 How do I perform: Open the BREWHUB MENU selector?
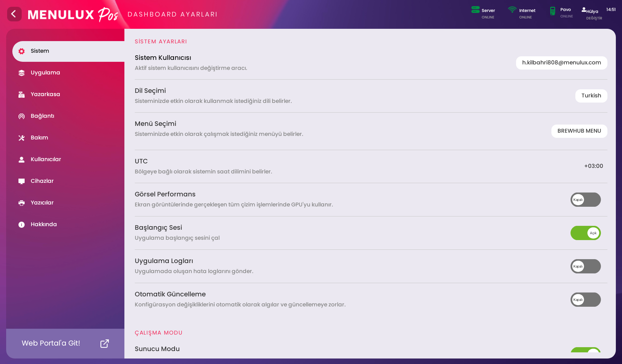(579, 131)
